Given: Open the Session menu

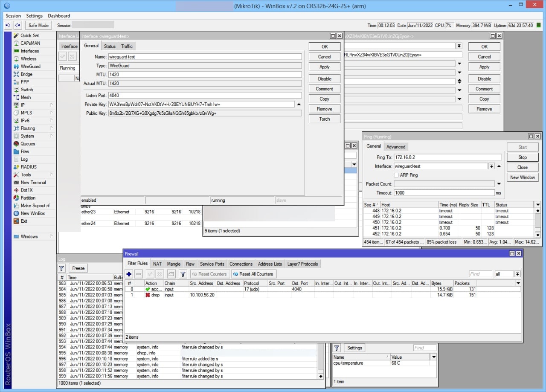Looking at the screenshot, I should [x=13, y=16].
